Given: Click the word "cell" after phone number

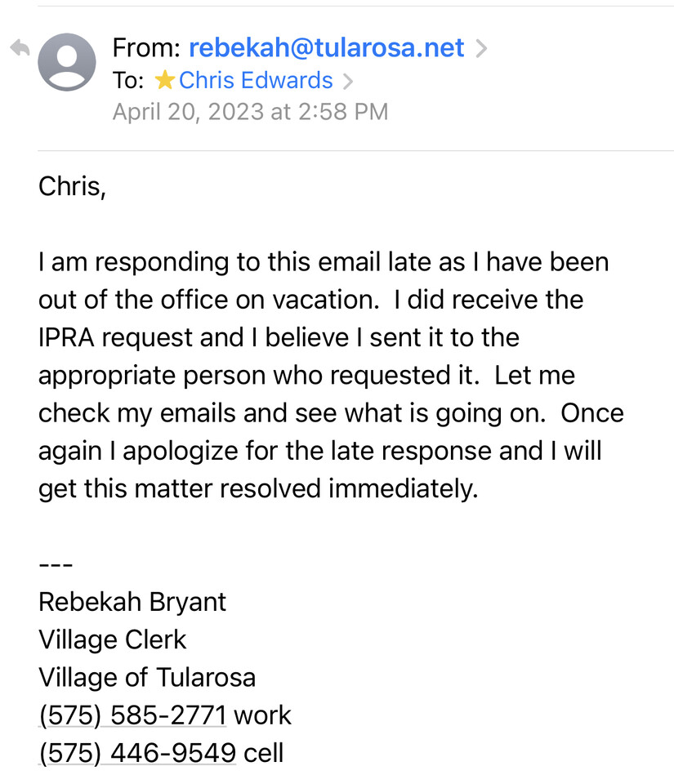Looking at the screenshot, I should [264, 753].
